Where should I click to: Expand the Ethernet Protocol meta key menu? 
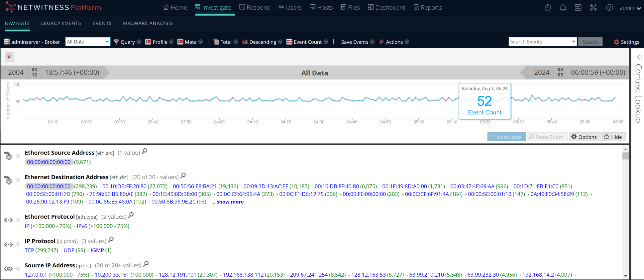(18, 220)
